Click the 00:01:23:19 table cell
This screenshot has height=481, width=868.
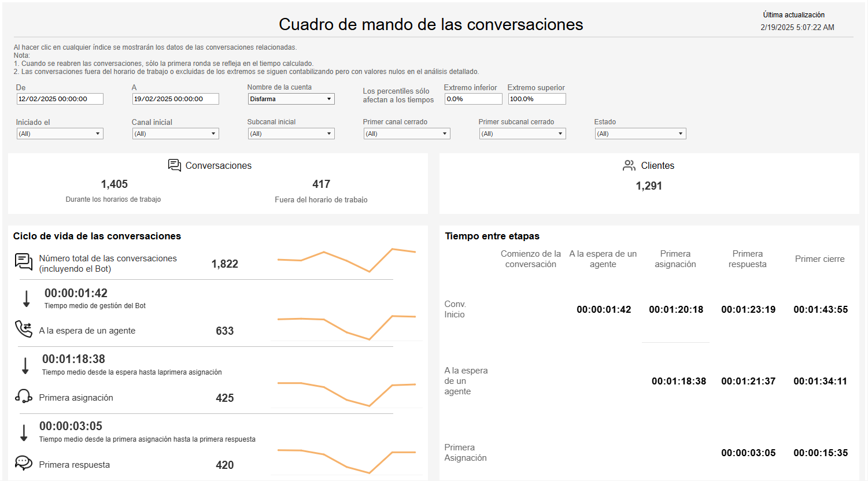coord(748,310)
